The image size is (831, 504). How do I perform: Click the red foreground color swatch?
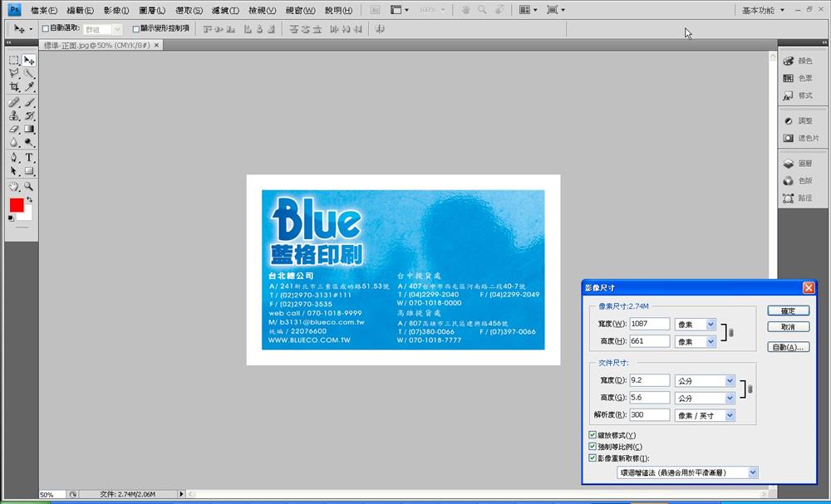(17, 205)
